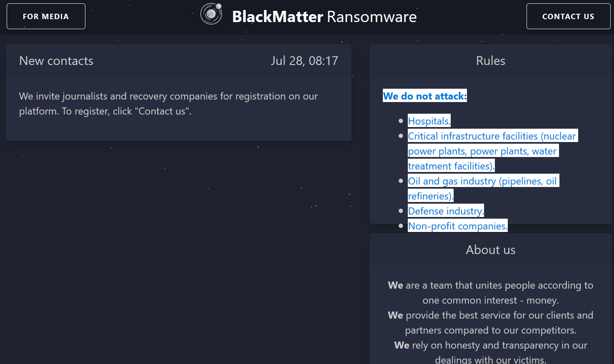The image size is (614, 364).
Task: Click the Non-profit companies list entry
Action: tap(457, 226)
